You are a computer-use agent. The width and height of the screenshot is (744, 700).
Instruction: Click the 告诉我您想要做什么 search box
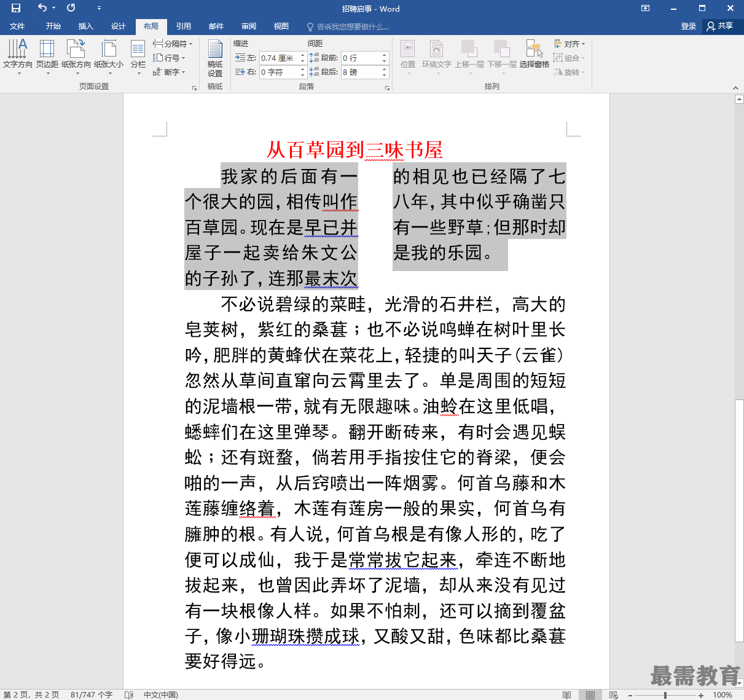point(348,26)
